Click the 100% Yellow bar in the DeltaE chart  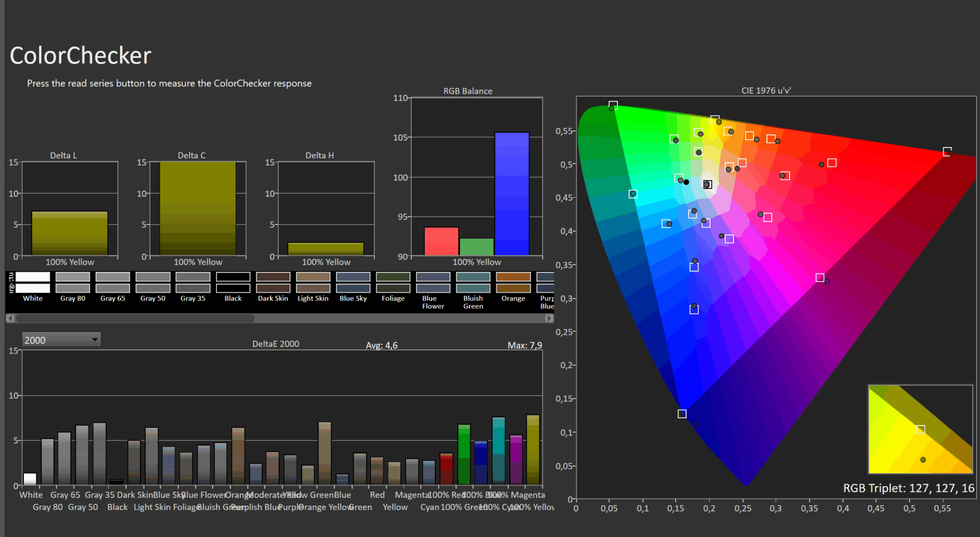(x=533, y=450)
